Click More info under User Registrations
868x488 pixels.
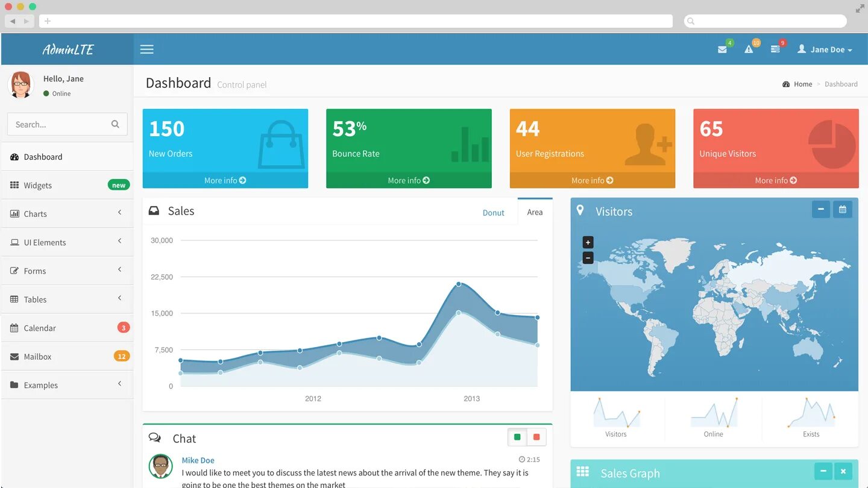point(593,180)
